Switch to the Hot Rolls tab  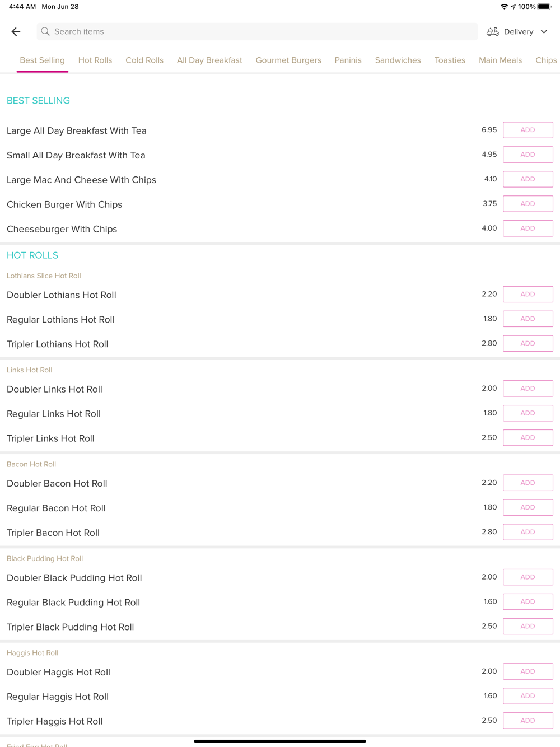tap(95, 60)
